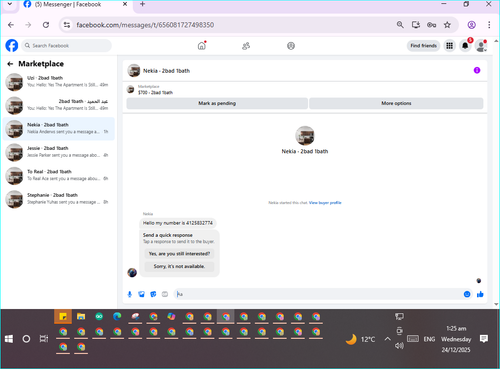Image resolution: width=500 pixels, height=369 pixels.
Task: Open the Jessie · 2bad 1bath conversation
Action: [59, 152]
